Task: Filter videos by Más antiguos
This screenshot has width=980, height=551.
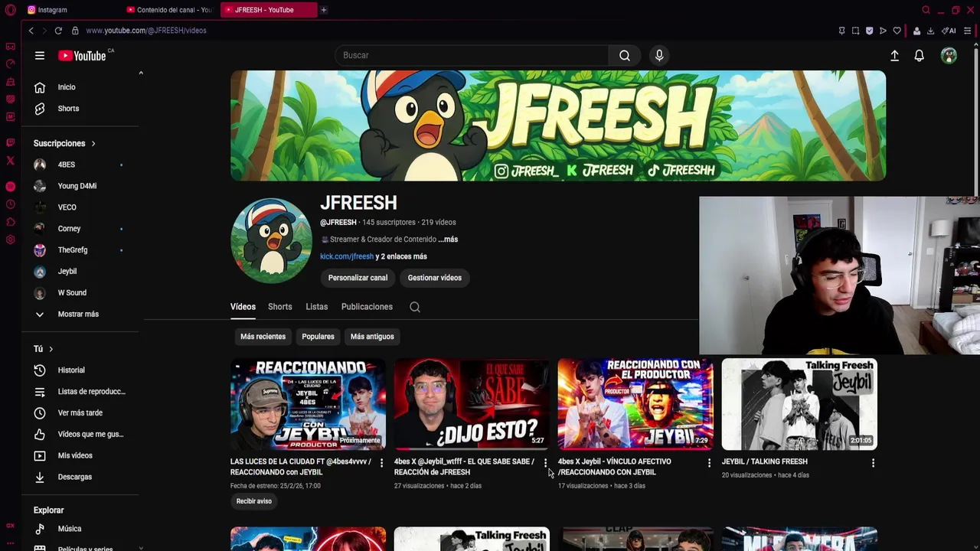Action: 372,337
